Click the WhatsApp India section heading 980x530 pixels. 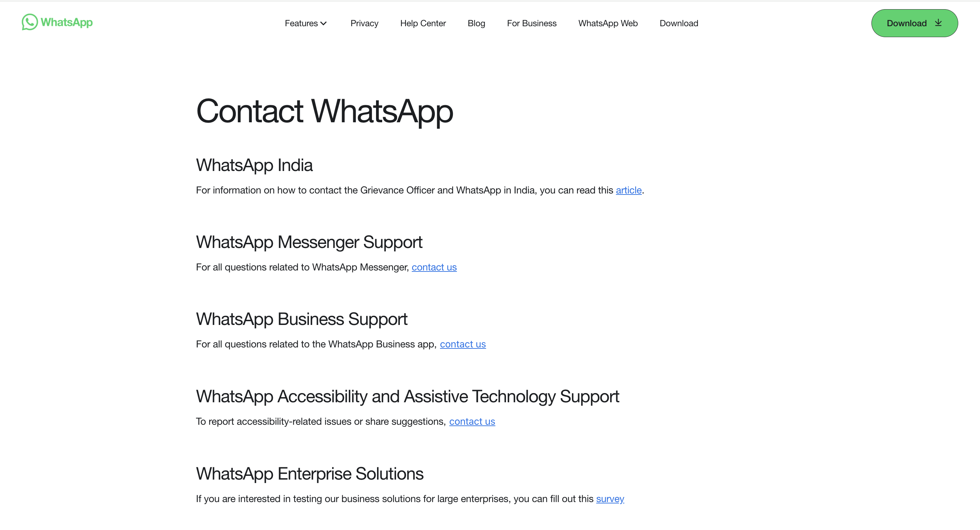click(254, 165)
